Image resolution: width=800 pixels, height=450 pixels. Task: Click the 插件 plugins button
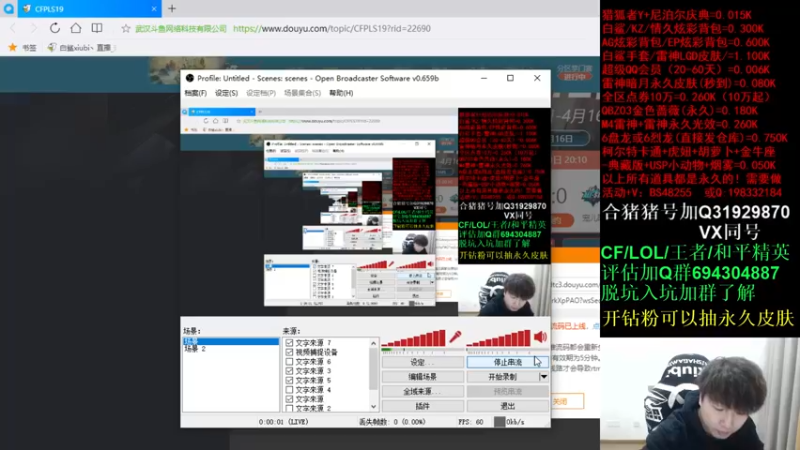[422, 406]
